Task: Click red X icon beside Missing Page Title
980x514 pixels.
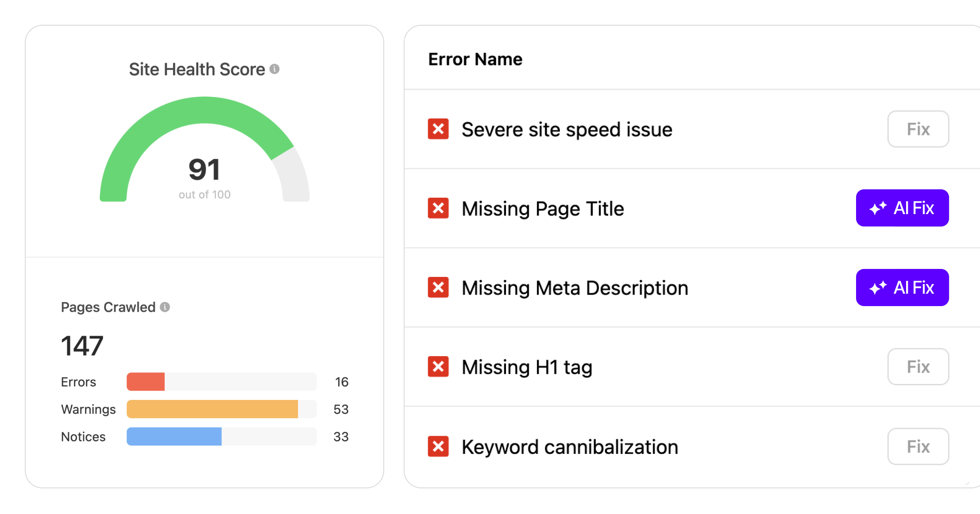Action: [x=438, y=208]
